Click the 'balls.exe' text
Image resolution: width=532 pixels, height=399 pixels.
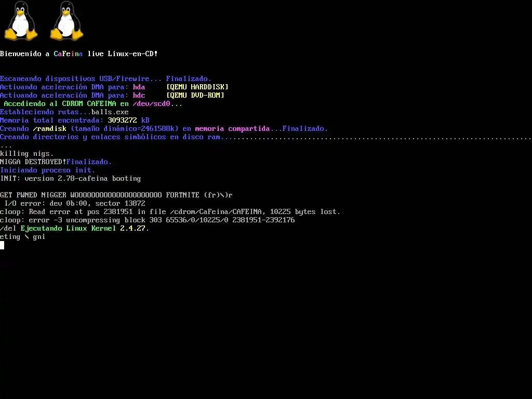110,112
